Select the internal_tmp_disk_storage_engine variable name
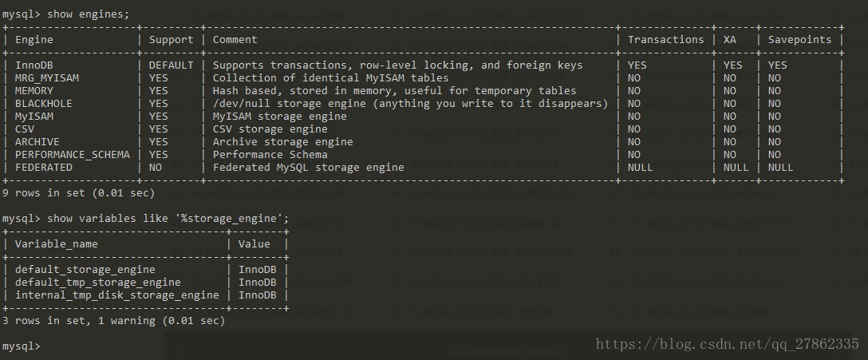This screenshot has width=868, height=360. (x=116, y=295)
